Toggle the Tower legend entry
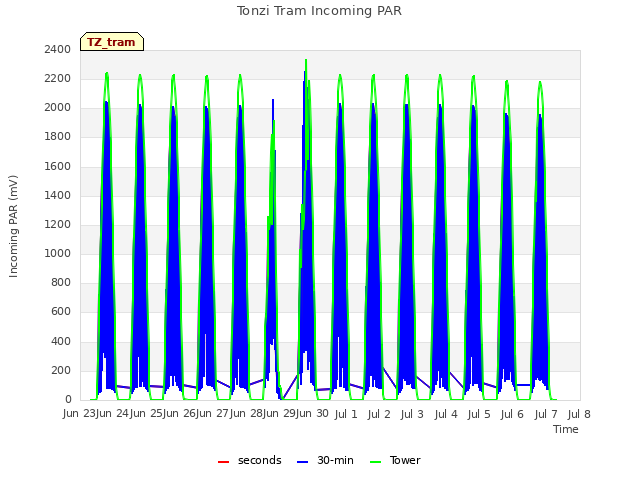Screen dimensions: 640x480 point(395,461)
